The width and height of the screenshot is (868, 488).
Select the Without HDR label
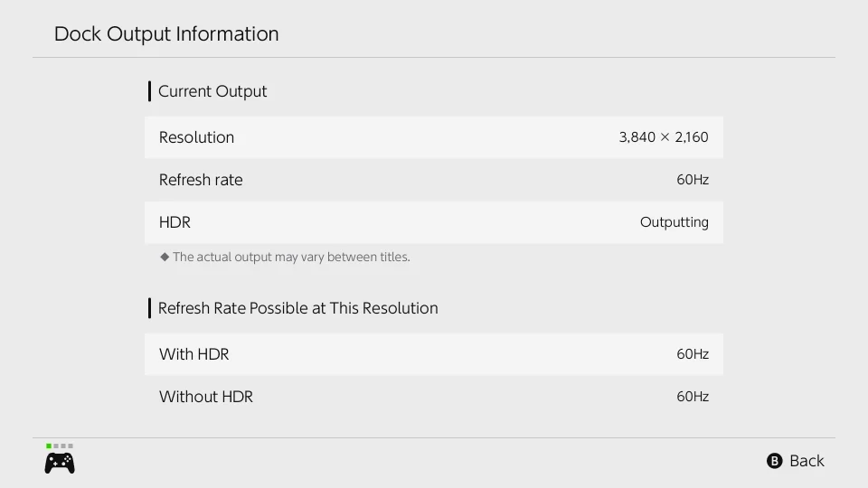click(x=206, y=397)
